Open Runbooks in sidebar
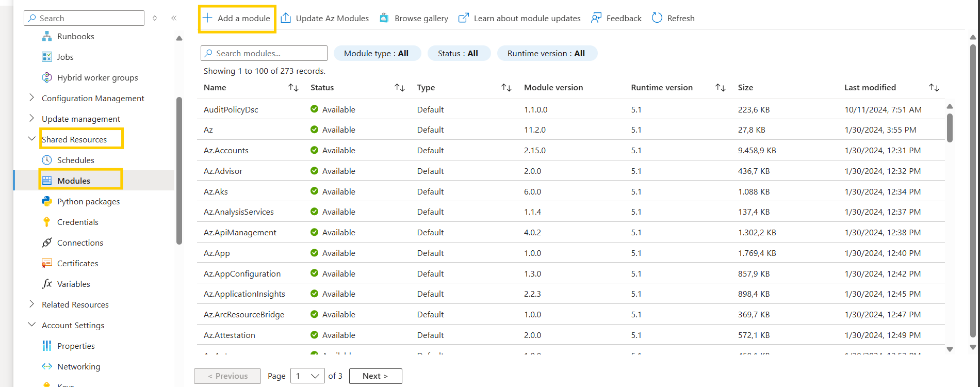The height and width of the screenshot is (387, 980). 75,36
